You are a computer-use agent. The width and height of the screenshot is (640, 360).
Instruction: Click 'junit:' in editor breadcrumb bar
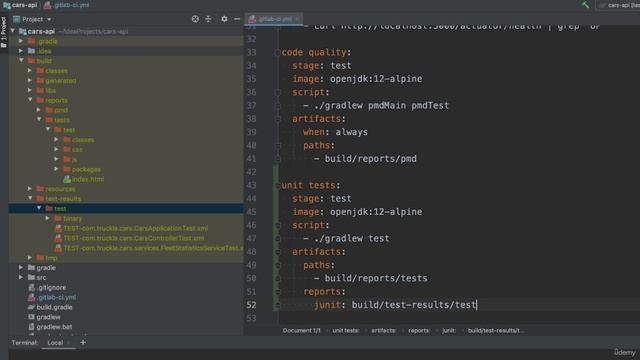pyautogui.click(x=449, y=330)
